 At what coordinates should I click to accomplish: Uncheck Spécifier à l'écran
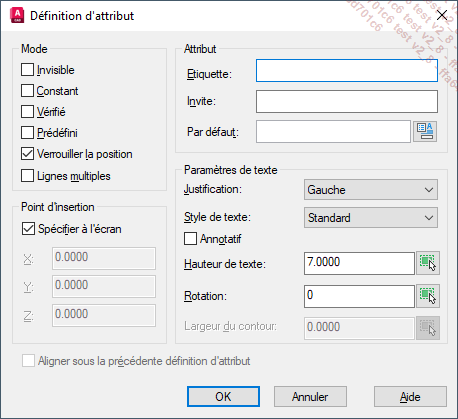(x=28, y=229)
